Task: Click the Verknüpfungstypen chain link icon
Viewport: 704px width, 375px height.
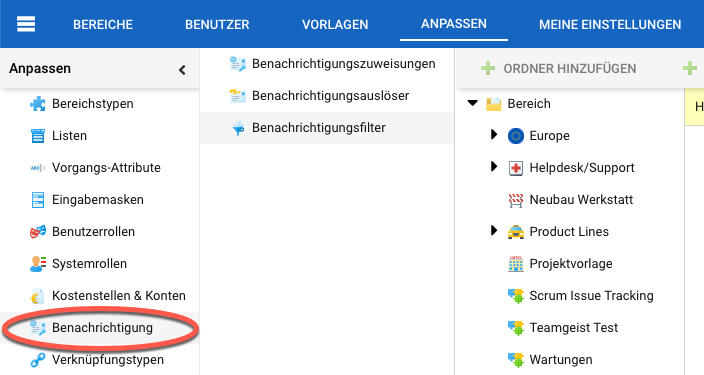Action: pos(38,360)
